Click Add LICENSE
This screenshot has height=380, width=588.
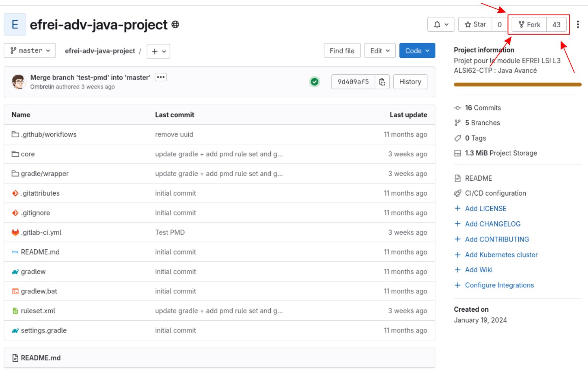[x=485, y=208]
